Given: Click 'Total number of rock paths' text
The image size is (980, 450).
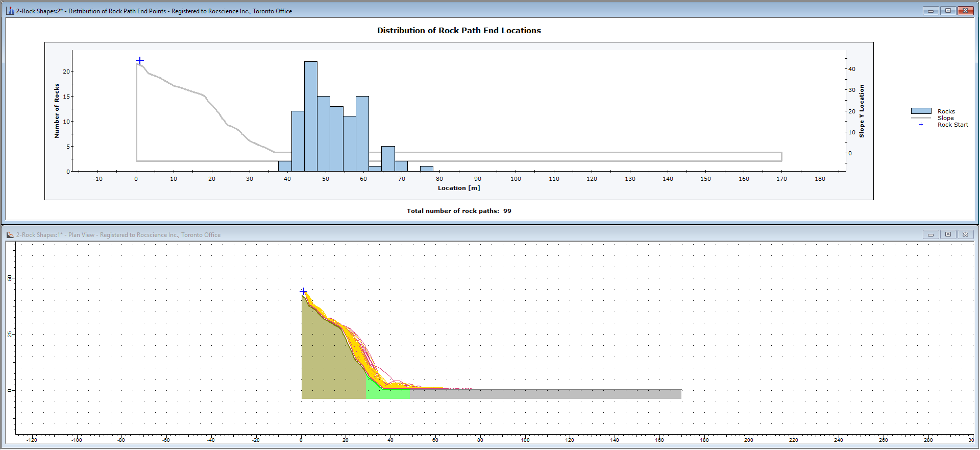Looking at the screenshot, I should click(453, 211).
